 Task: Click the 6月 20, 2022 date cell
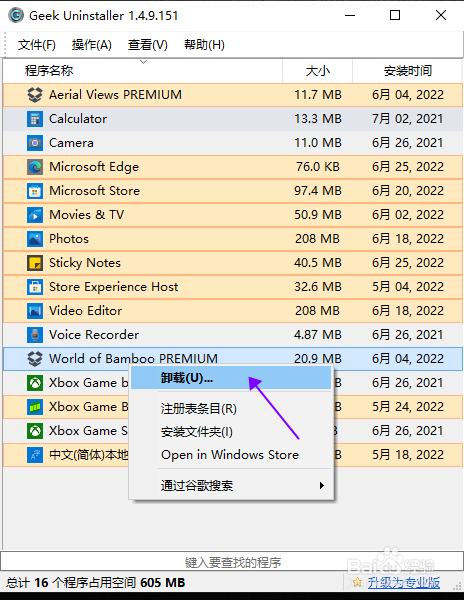[408, 191]
